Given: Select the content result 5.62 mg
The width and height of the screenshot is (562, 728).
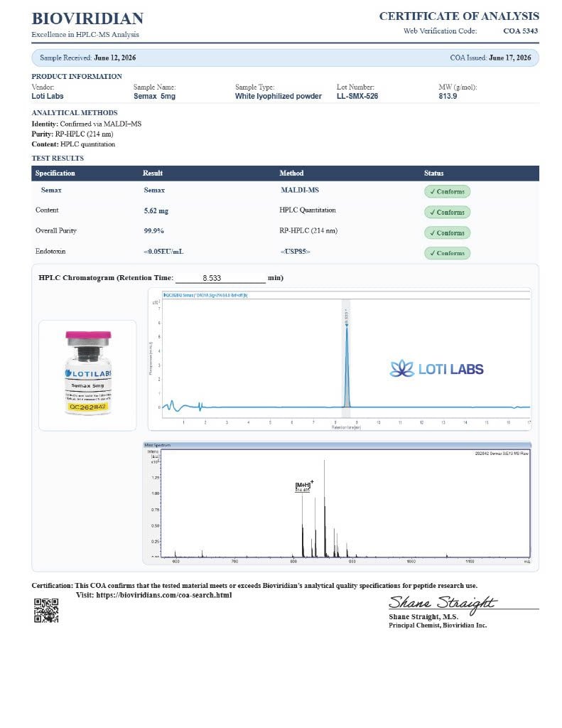Looking at the screenshot, I should tap(156, 210).
